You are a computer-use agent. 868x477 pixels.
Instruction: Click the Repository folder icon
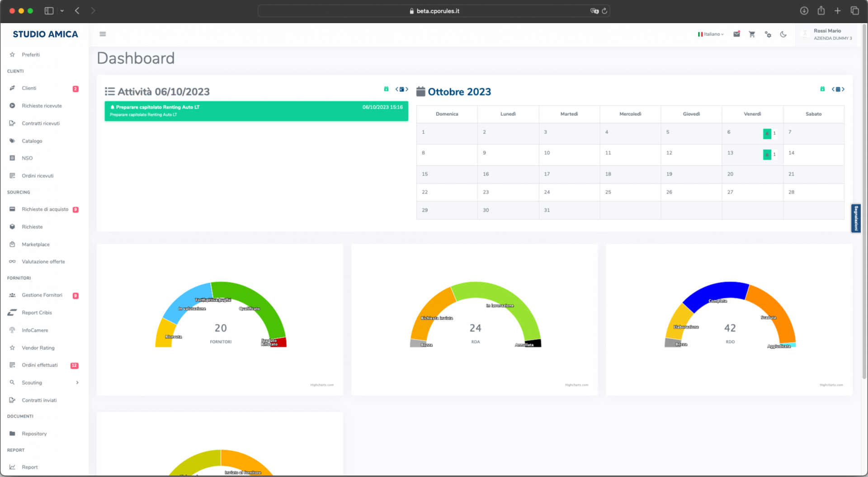12,434
